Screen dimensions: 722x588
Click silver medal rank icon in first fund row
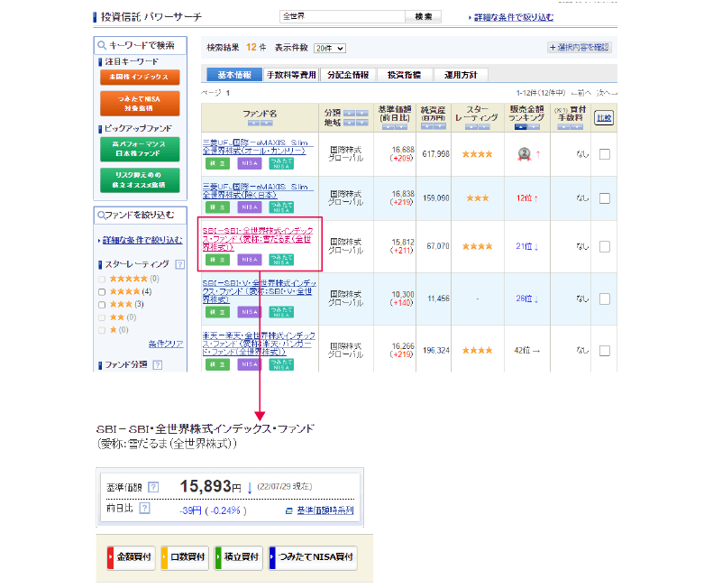(x=524, y=154)
